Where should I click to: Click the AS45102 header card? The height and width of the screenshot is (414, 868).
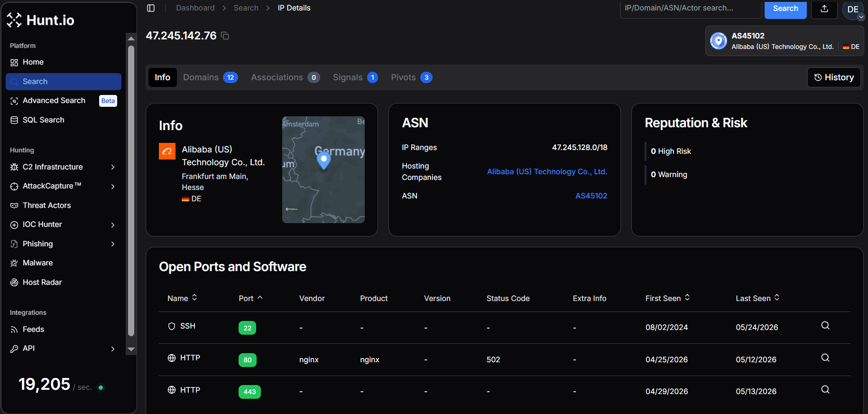(785, 41)
